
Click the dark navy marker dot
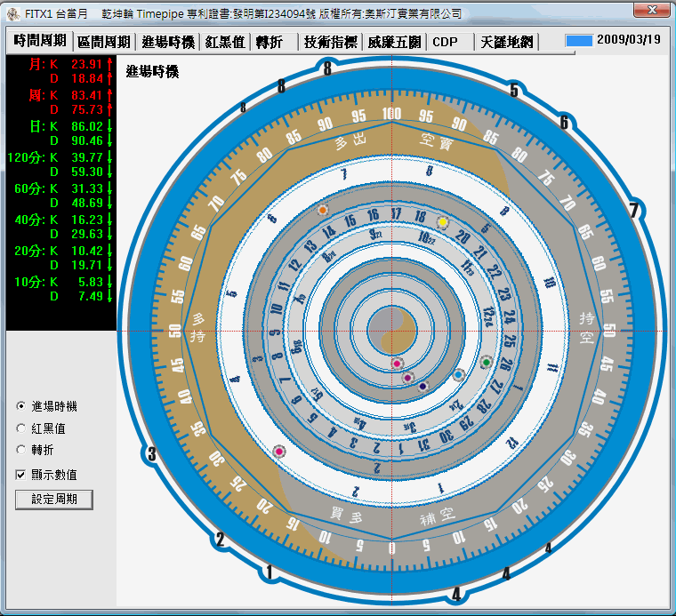422,387
